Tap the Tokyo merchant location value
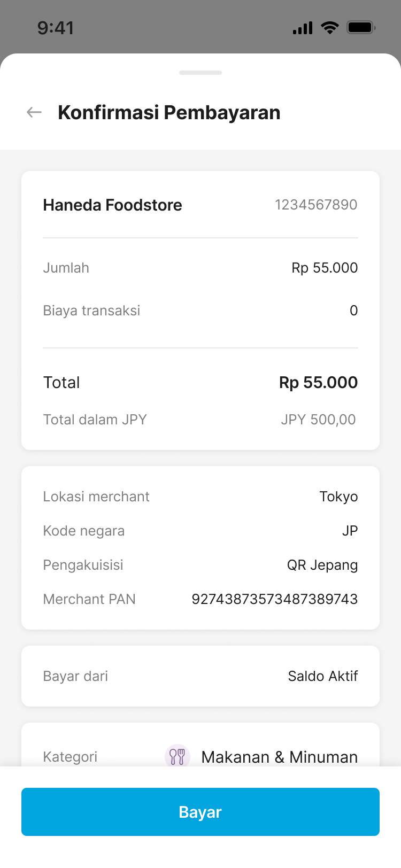Viewport: 401px width, 868px height. pos(338,497)
